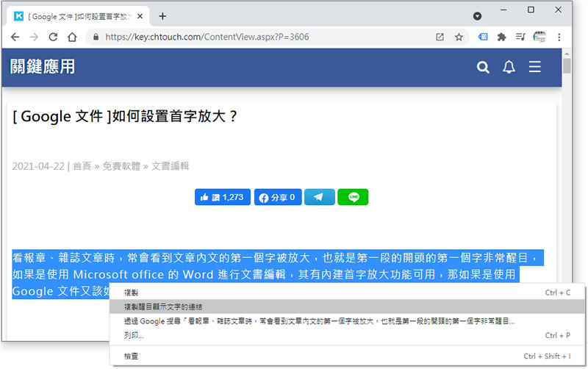588x369 pixels.
Task: Select 列印... in the context menu
Action: coord(347,335)
